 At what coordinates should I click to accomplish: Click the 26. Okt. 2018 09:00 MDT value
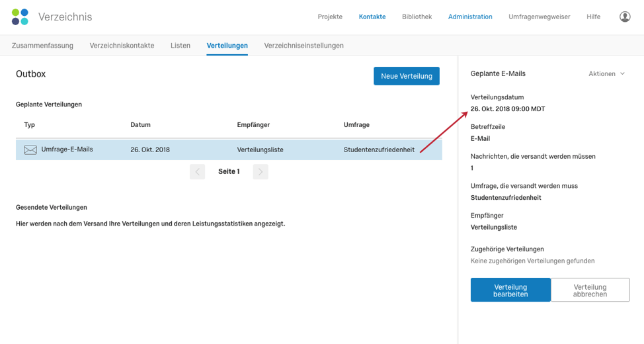508,109
